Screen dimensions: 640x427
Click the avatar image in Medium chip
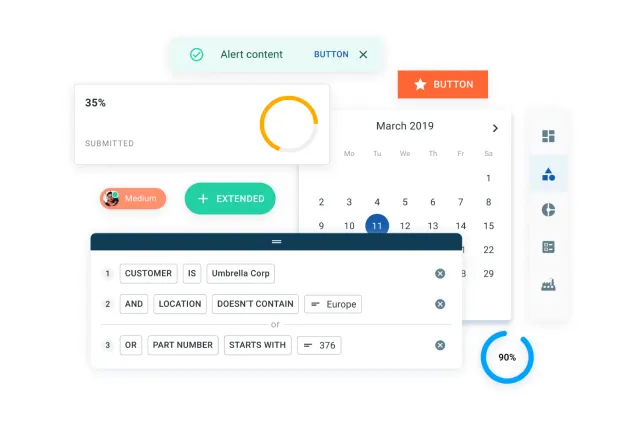pos(111,199)
